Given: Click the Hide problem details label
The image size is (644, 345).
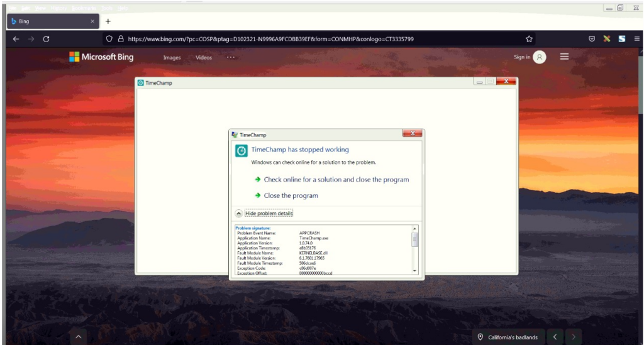Looking at the screenshot, I should pos(269,213).
